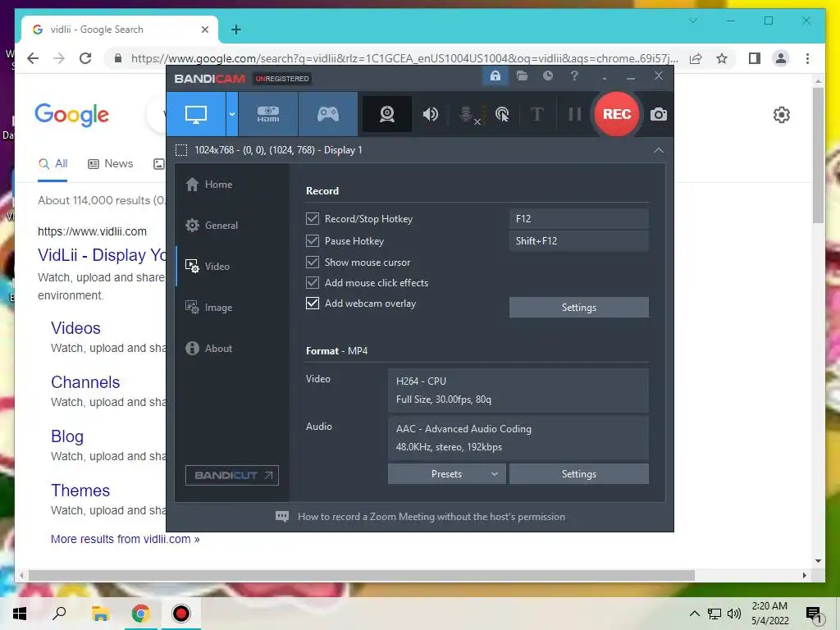
Task: Open Chrome tab search chevron
Action: coord(692,21)
